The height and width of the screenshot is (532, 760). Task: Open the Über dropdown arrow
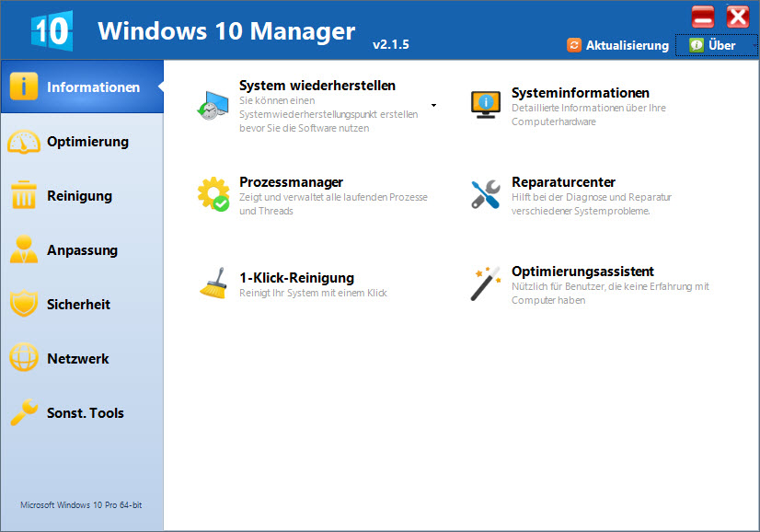click(x=754, y=45)
